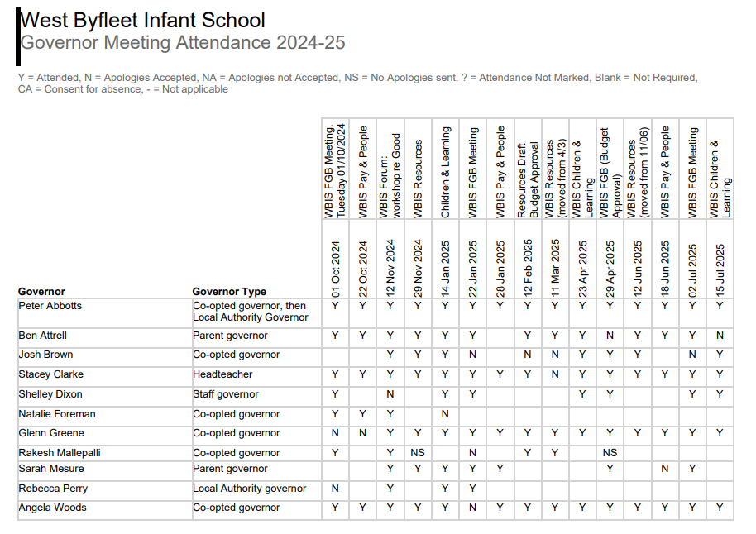Click the Headteacher governor type cell
Viewport: 756px width, 534px height.
pyautogui.click(x=222, y=374)
